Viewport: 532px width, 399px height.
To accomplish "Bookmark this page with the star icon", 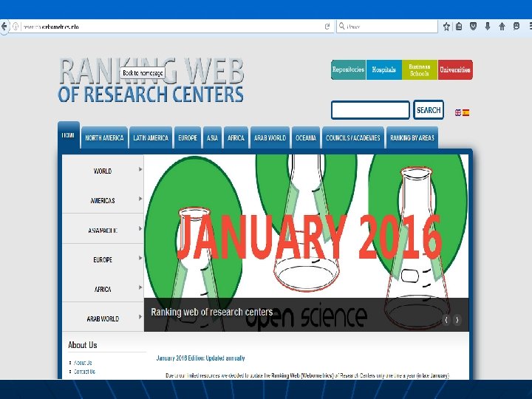I will [446, 27].
